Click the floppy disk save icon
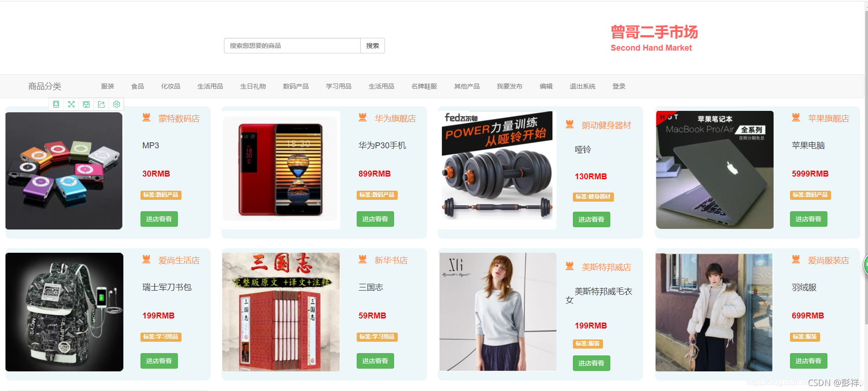Image resolution: width=868 pixels, height=391 pixels. (86, 104)
